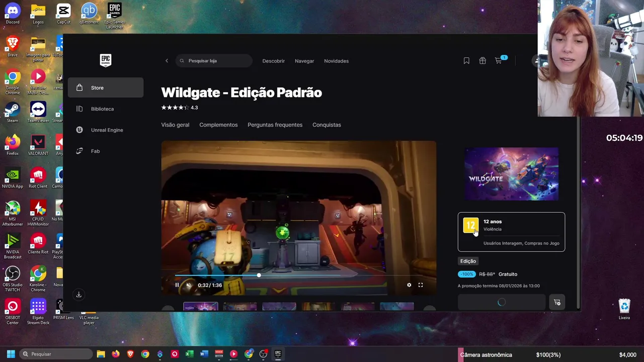Open the Logos desktop folder

pyautogui.click(x=38, y=14)
